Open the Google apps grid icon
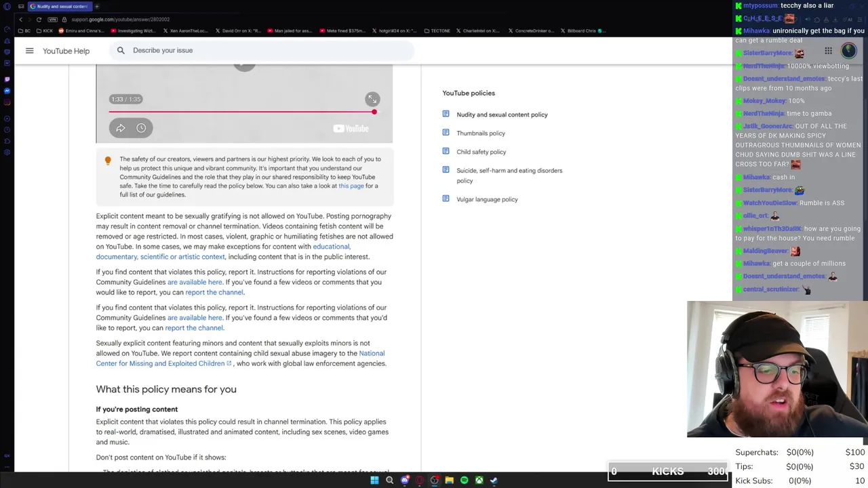Image resolution: width=868 pixels, height=488 pixels. point(828,51)
